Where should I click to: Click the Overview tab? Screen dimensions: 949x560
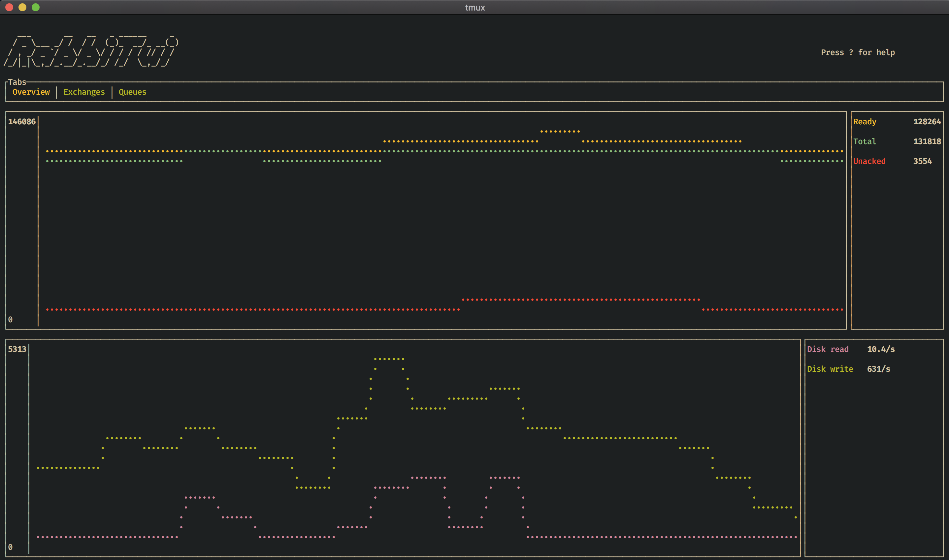click(31, 91)
